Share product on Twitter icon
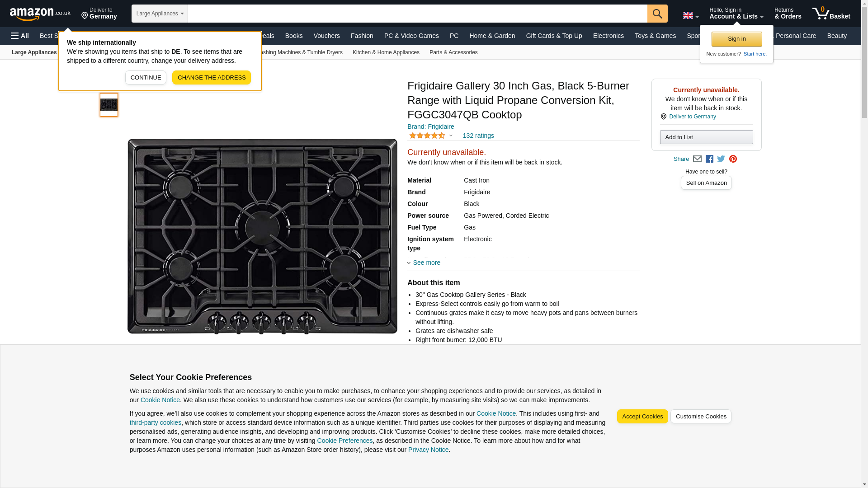This screenshot has height=488, width=868. click(721, 159)
